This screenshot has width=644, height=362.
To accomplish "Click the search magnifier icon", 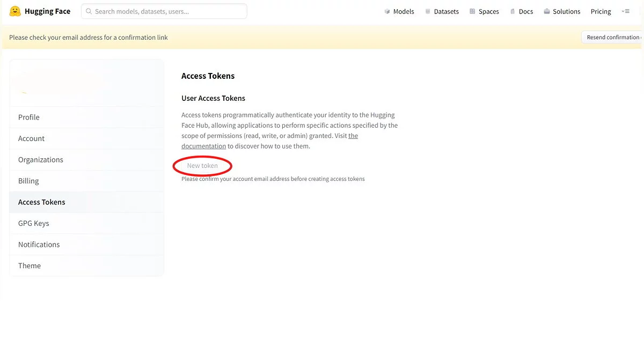I will coord(89,11).
